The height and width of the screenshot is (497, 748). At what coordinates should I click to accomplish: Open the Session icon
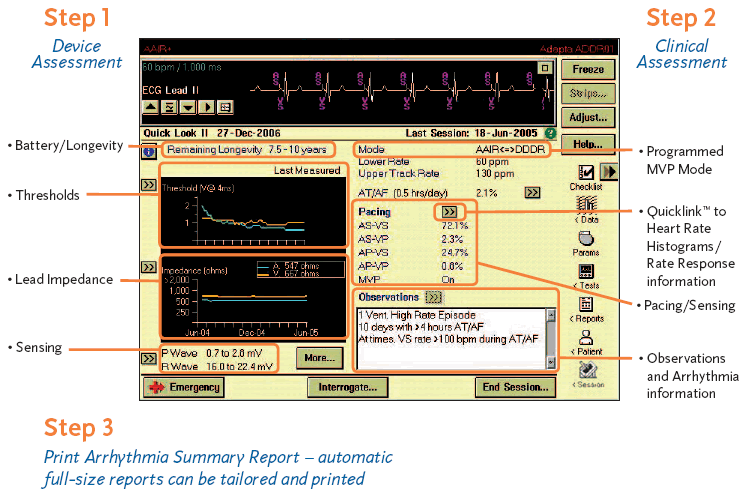588,375
